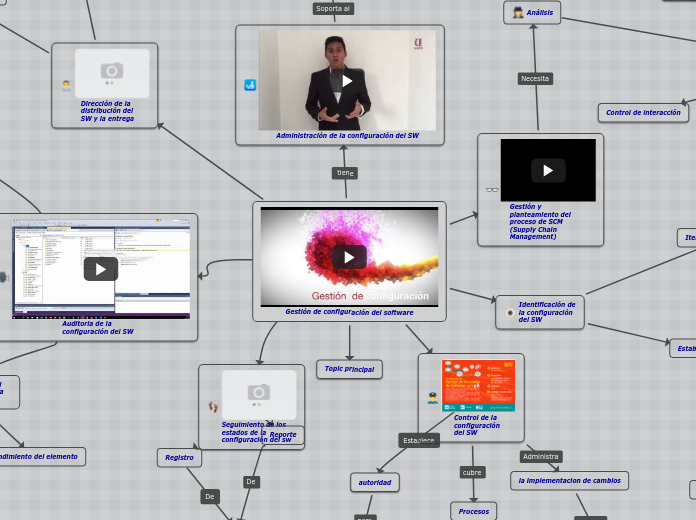Select the Procesos node
Image resolution: width=696 pixels, height=520 pixels.
(474, 512)
